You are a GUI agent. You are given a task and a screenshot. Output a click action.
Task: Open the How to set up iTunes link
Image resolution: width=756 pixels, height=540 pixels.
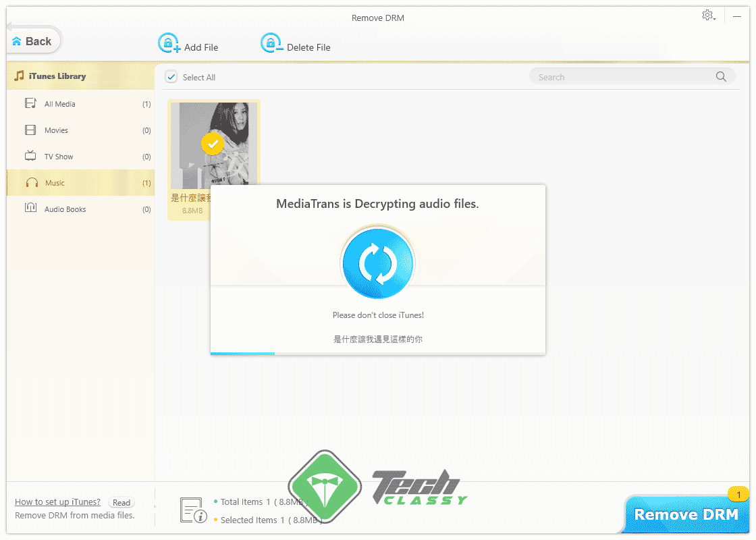57,502
